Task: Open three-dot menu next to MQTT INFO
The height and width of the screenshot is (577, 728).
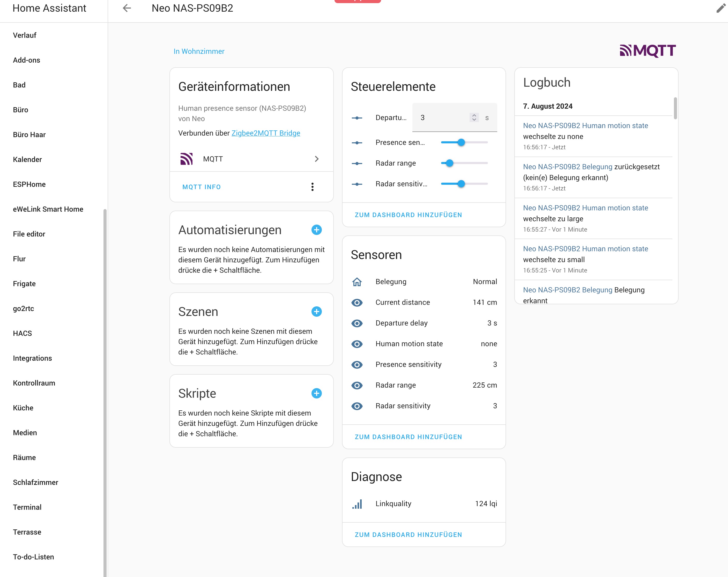Action: click(x=312, y=187)
